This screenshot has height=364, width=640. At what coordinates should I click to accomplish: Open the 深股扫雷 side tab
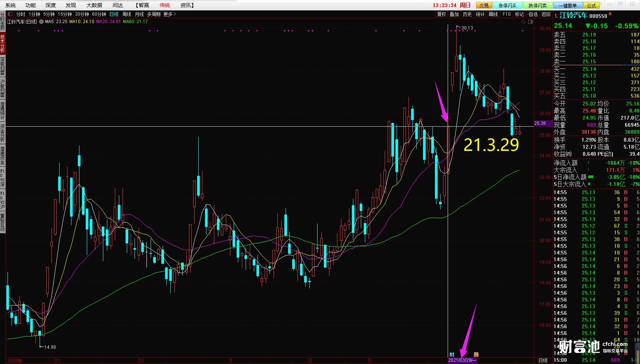pyautogui.click(x=3, y=66)
